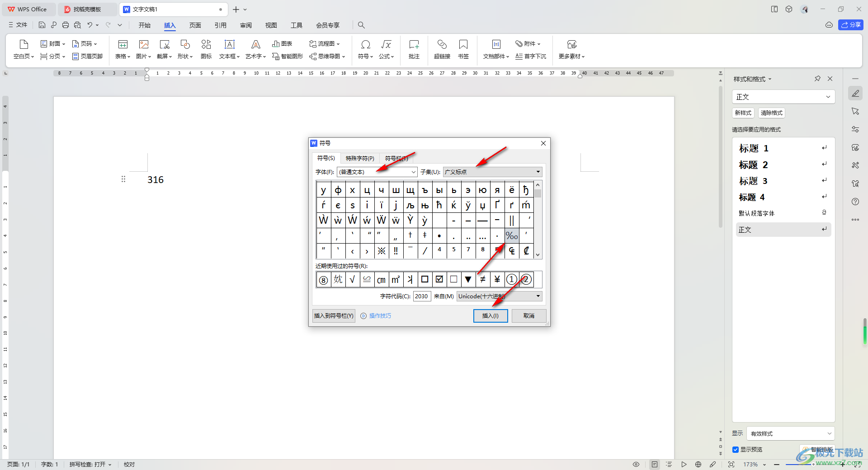The height and width of the screenshot is (470, 868).
Task: Open the search magnifier icon
Action: (361, 25)
